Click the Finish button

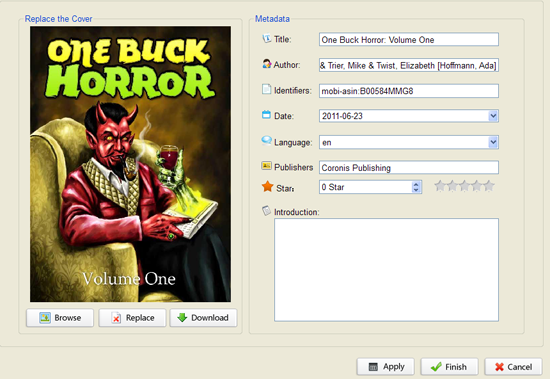(449, 367)
